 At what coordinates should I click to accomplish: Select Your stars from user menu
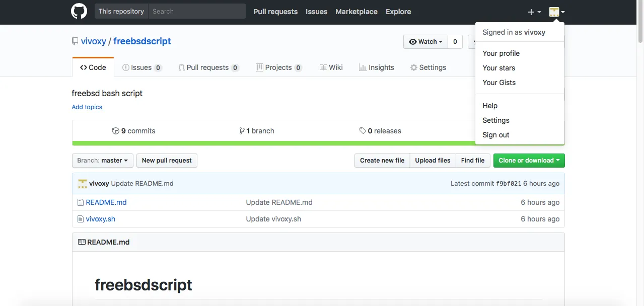520,68
